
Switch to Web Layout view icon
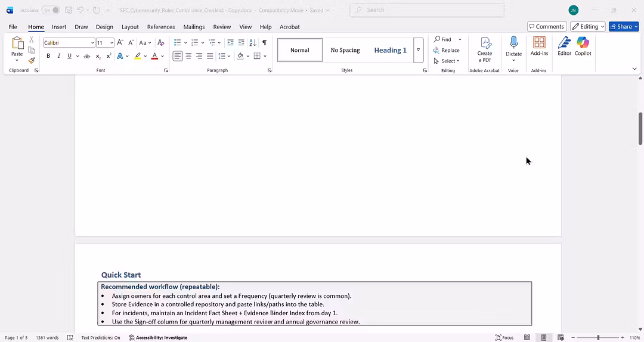pos(561,337)
